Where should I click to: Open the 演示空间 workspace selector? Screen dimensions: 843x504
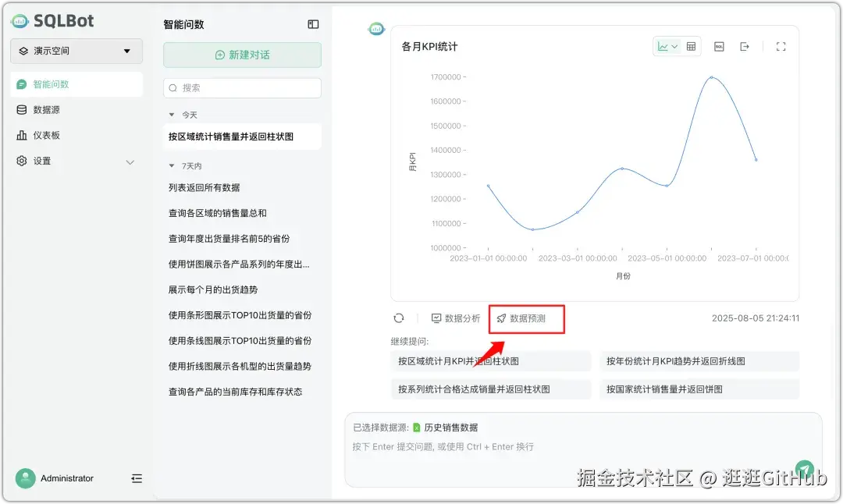[76, 51]
